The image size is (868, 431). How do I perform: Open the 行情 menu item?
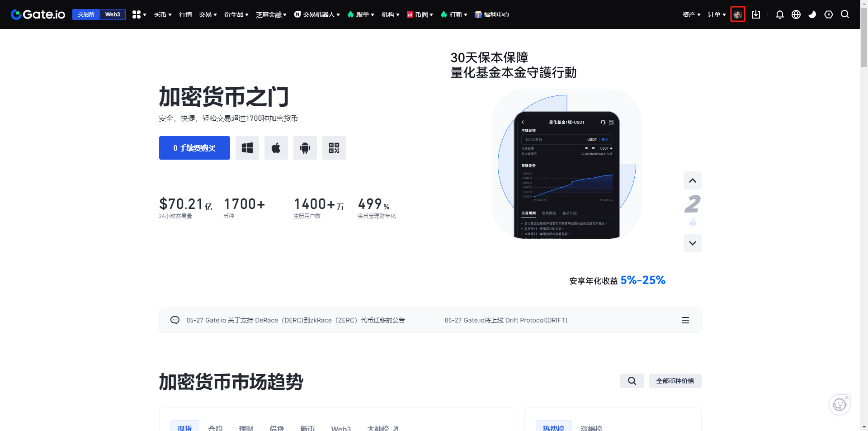pyautogui.click(x=185, y=14)
